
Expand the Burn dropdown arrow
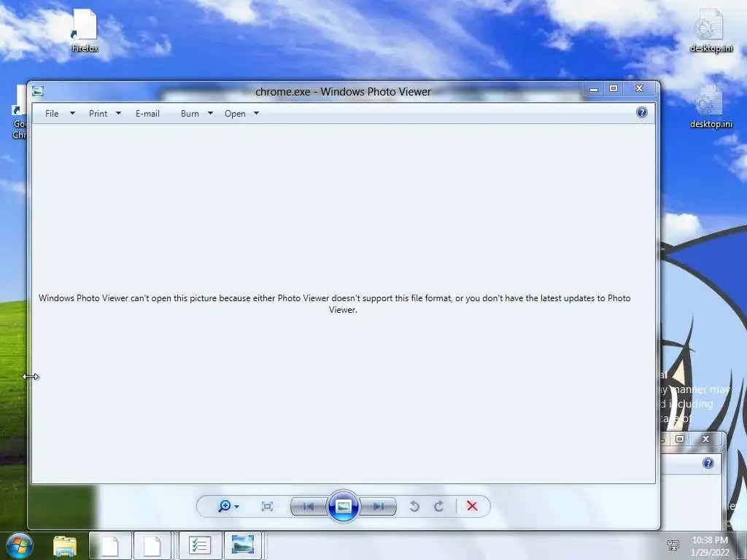(x=210, y=113)
